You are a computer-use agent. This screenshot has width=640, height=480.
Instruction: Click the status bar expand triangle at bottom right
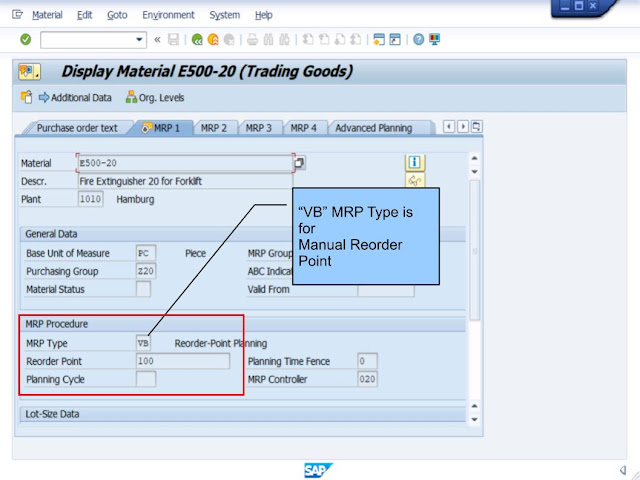(x=623, y=470)
